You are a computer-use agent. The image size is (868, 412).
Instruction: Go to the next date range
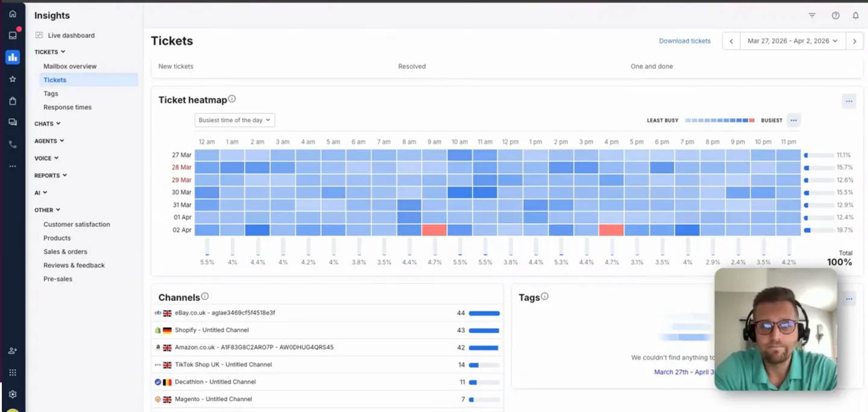854,41
